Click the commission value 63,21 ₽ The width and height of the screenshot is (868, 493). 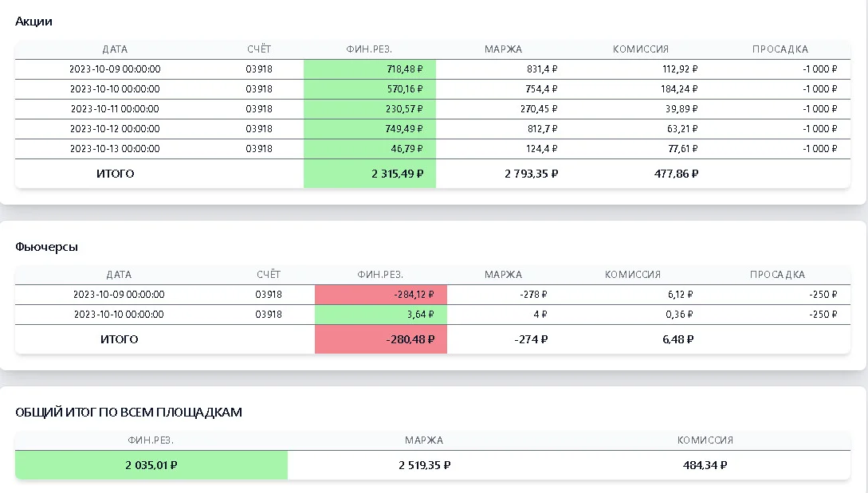682,129
